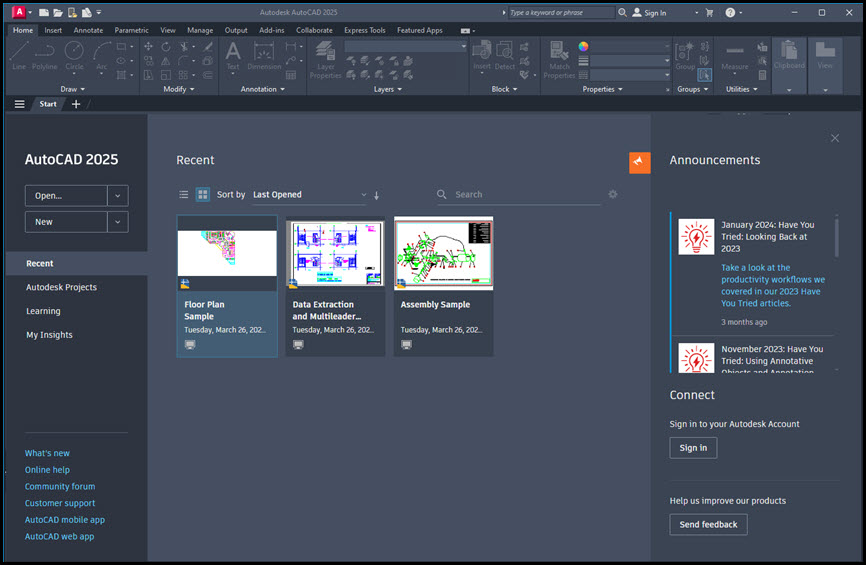Click the Detect block tool
This screenshot has width=866, height=565.
505,55
